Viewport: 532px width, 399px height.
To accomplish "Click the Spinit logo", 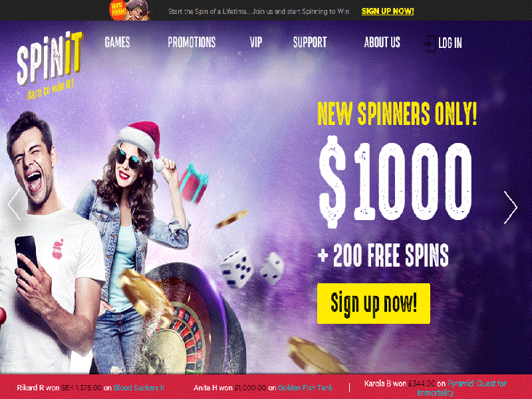I will (50, 65).
